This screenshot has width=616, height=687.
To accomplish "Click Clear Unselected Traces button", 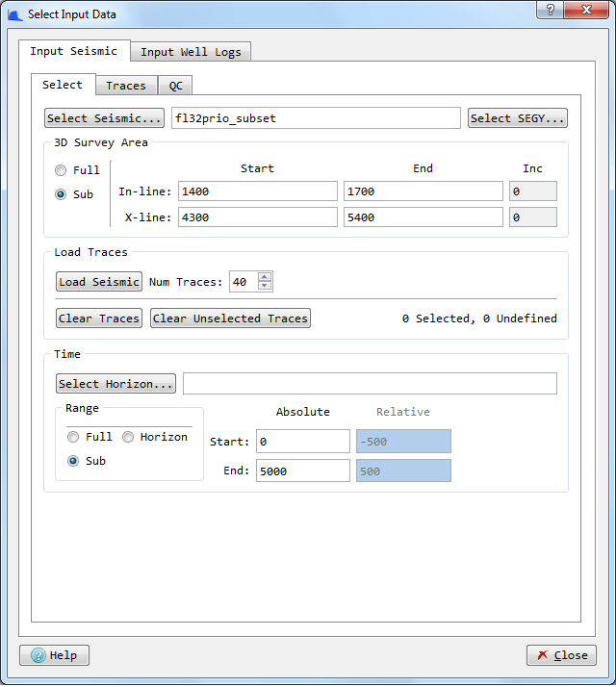I will pos(231,318).
